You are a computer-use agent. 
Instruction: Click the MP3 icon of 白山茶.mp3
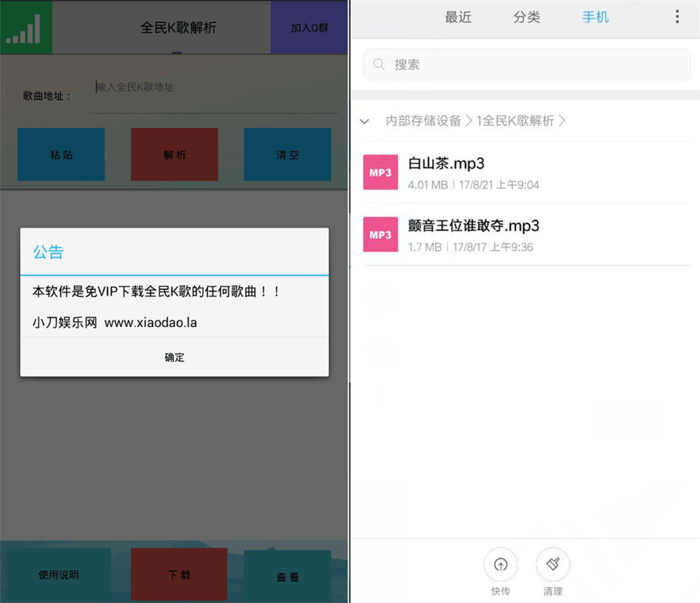[380, 172]
